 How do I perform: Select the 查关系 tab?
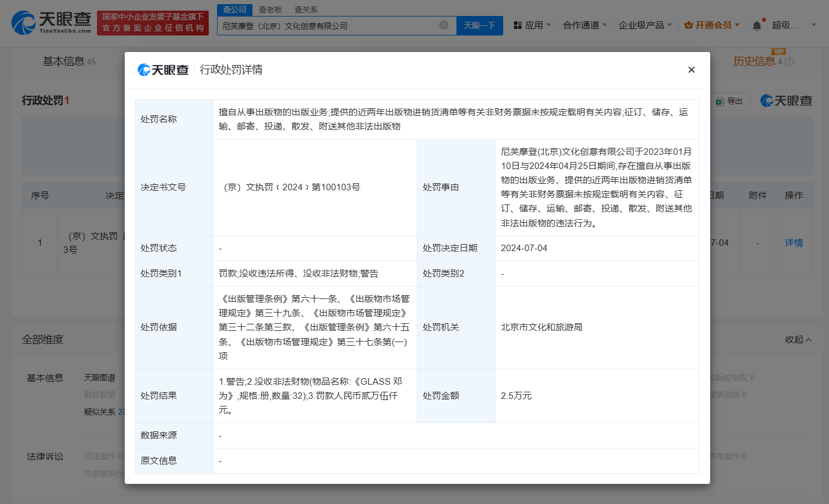(x=305, y=9)
